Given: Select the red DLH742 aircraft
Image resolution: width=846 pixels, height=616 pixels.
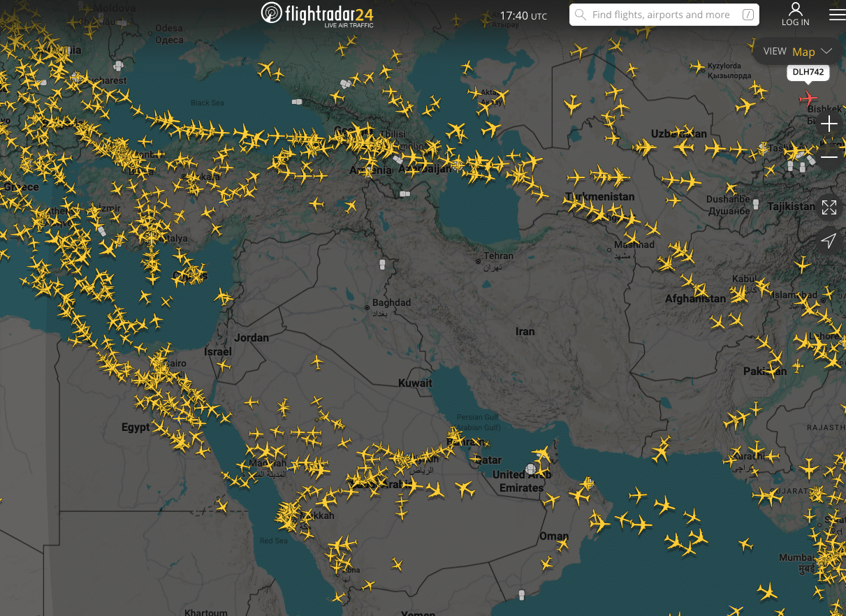Looking at the screenshot, I should tap(809, 97).
